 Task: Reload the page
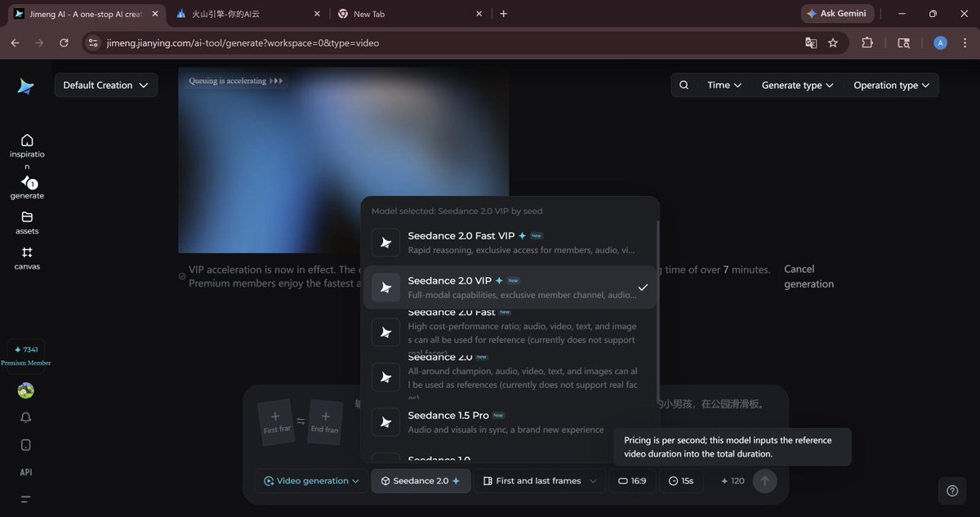pyautogui.click(x=64, y=42)
